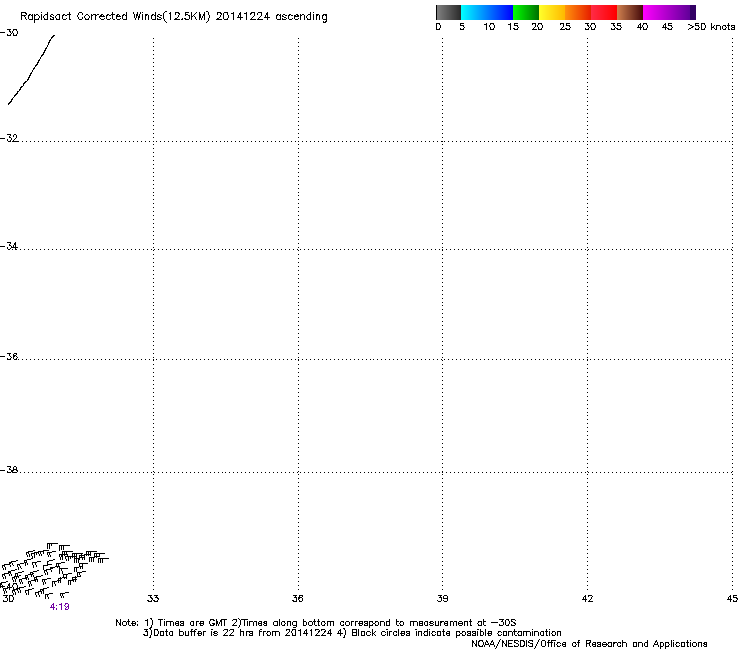This screenshot has height=650, width=740.
Task: Click the ">50 knots" legend label
Action: click(x=711, y=26)
